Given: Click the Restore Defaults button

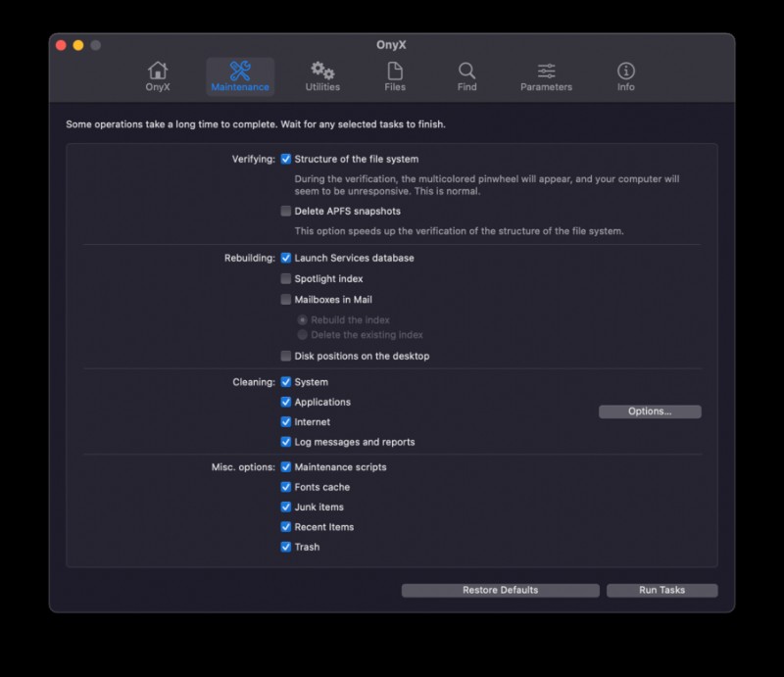Looking at the screenshot, I should [x=501, y=590].
